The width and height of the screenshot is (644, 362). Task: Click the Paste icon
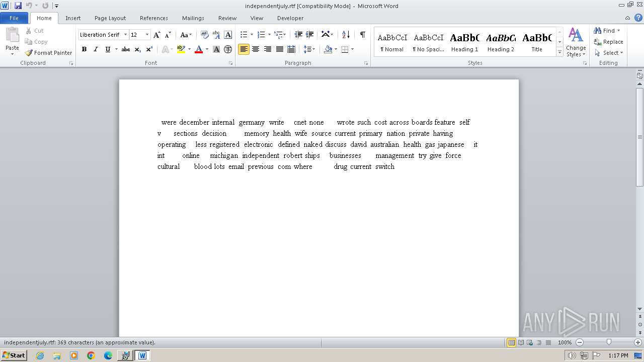pyautogui.click(x=12, y=36)
